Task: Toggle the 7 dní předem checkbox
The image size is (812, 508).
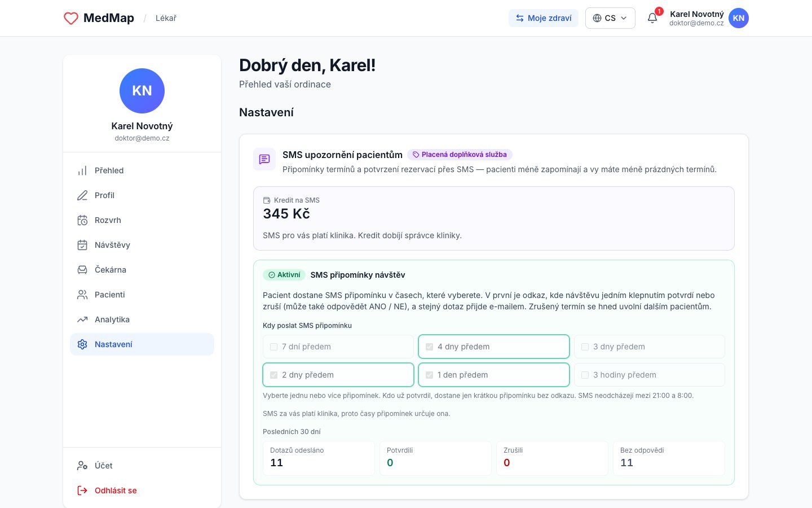Action: pos(274,347)
